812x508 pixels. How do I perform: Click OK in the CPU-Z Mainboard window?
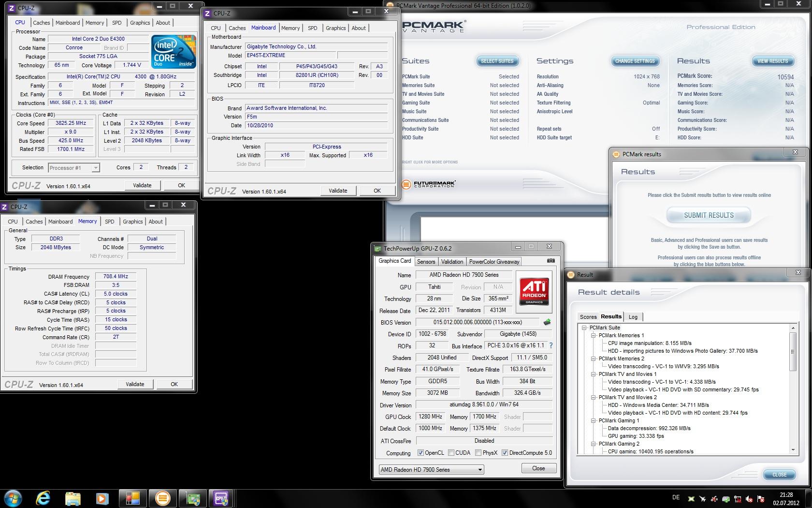377,191
